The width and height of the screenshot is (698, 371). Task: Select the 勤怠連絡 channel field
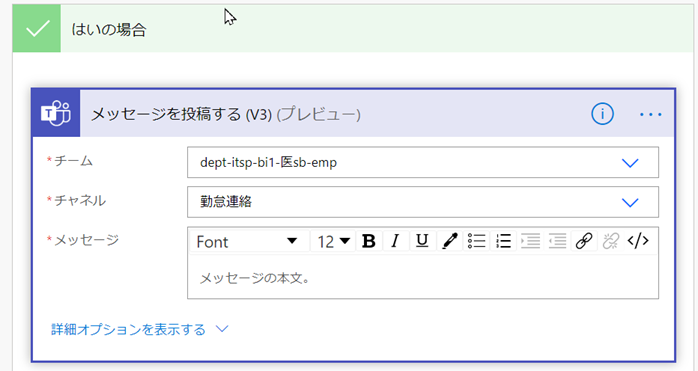(x=423, y=202)
